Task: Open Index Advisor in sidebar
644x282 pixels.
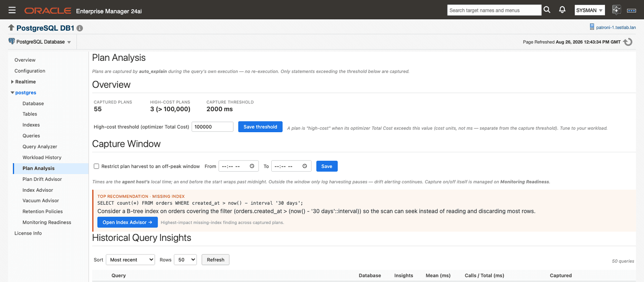Action: pyautogui.click(x=38, y=190)
